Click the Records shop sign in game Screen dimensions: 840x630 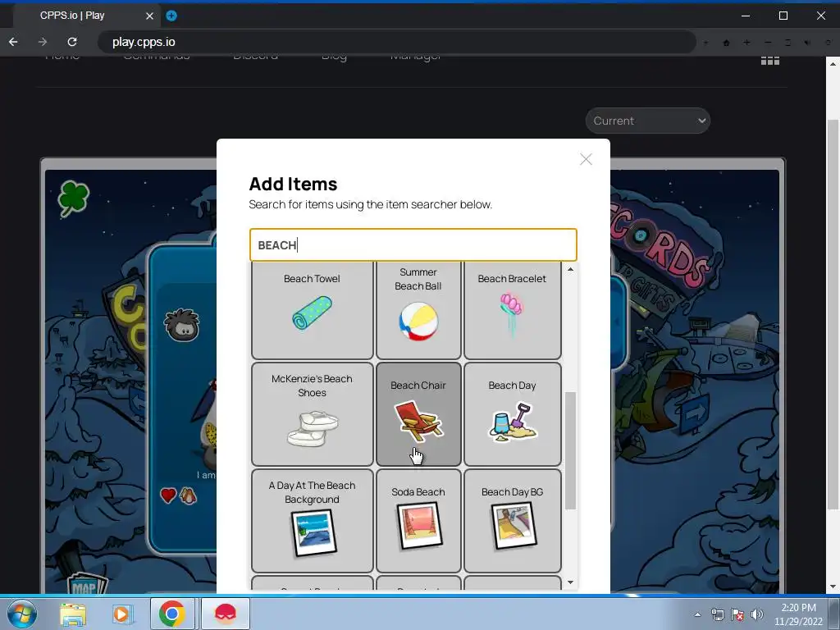point(662,247)
